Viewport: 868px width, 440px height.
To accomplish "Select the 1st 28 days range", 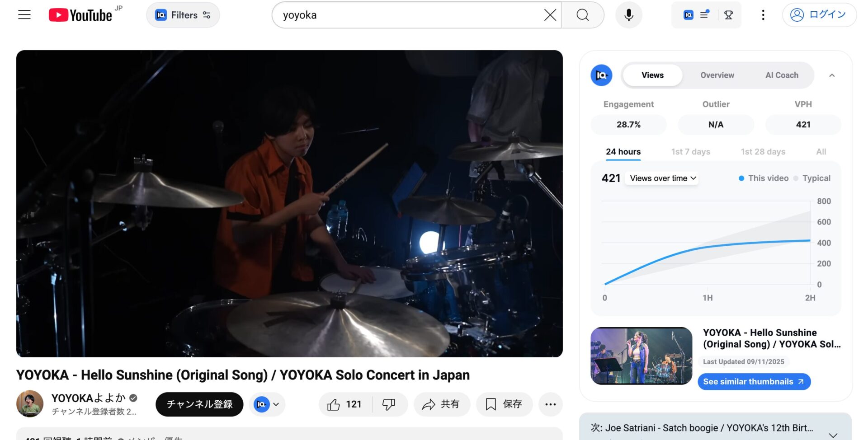I will coord(763,152).
